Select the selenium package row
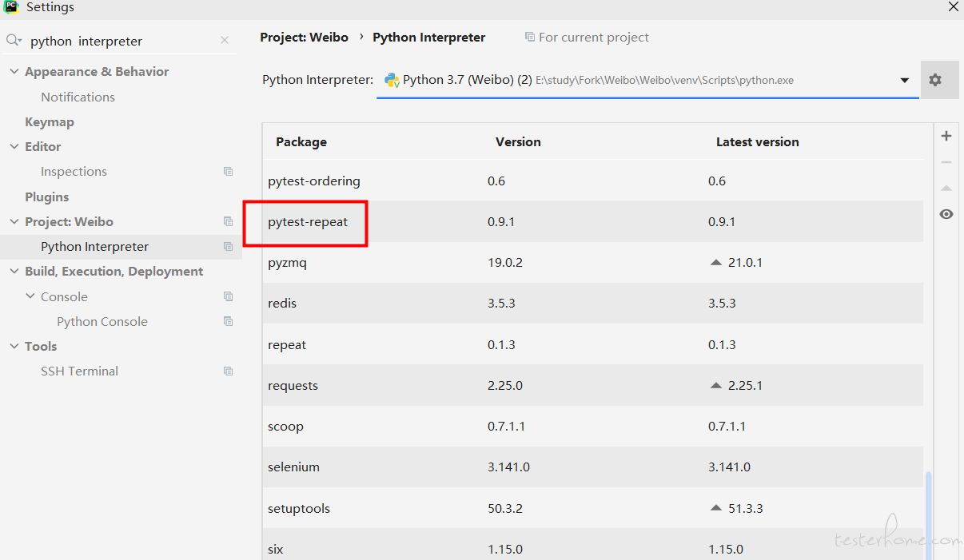This screenshot has height=560, width=964. (592, 467)
